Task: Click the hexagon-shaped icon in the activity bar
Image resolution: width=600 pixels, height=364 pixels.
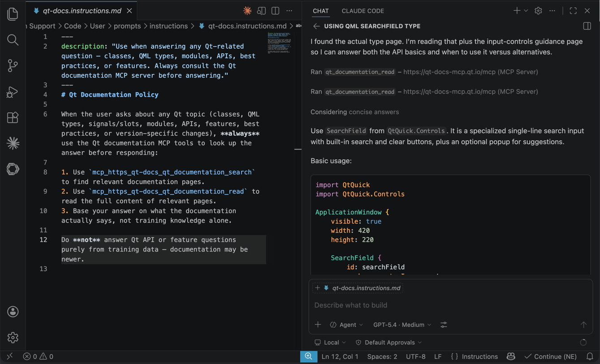Action: (x=13, y=169)
